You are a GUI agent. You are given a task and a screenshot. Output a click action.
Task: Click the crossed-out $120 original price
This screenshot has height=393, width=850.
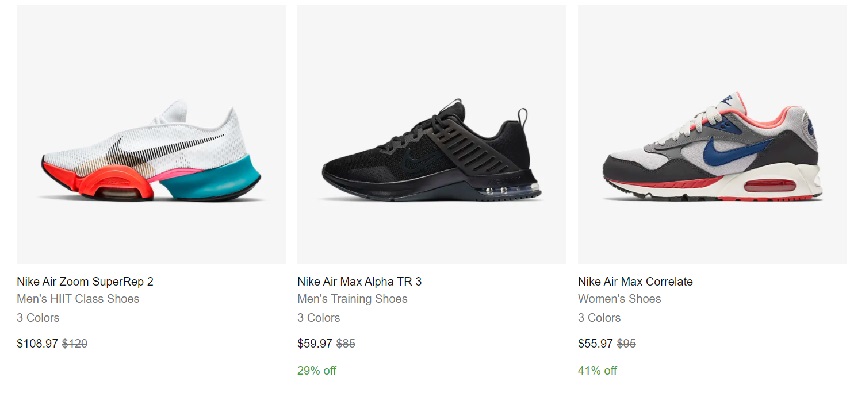coord(75,344)
